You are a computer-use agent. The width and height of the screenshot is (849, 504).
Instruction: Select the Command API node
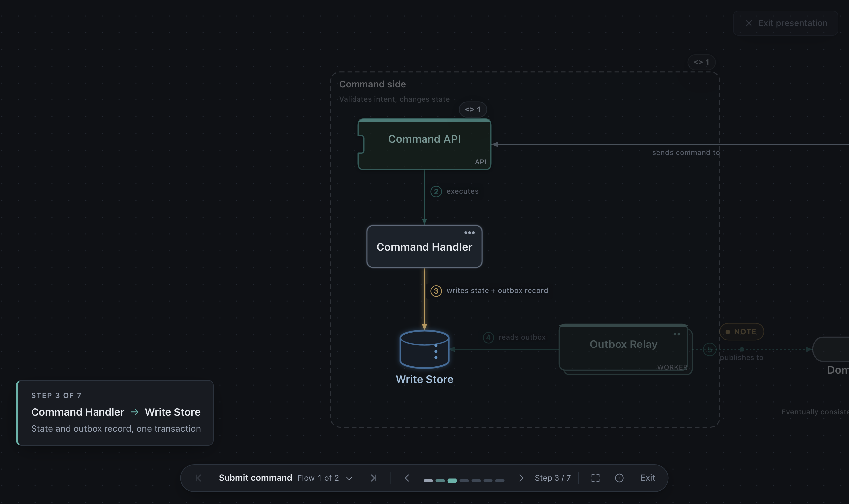(x=424, y=144)
